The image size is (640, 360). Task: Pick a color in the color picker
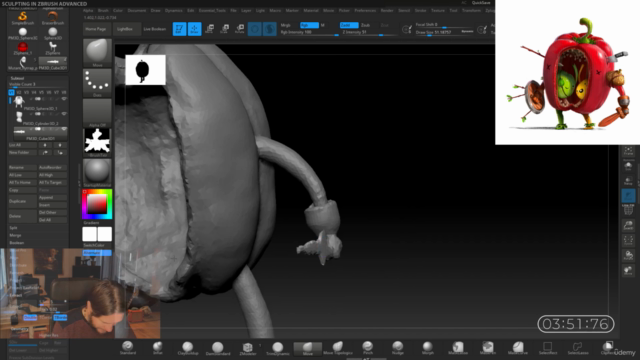pyautogui.click(x=97, y=204)
